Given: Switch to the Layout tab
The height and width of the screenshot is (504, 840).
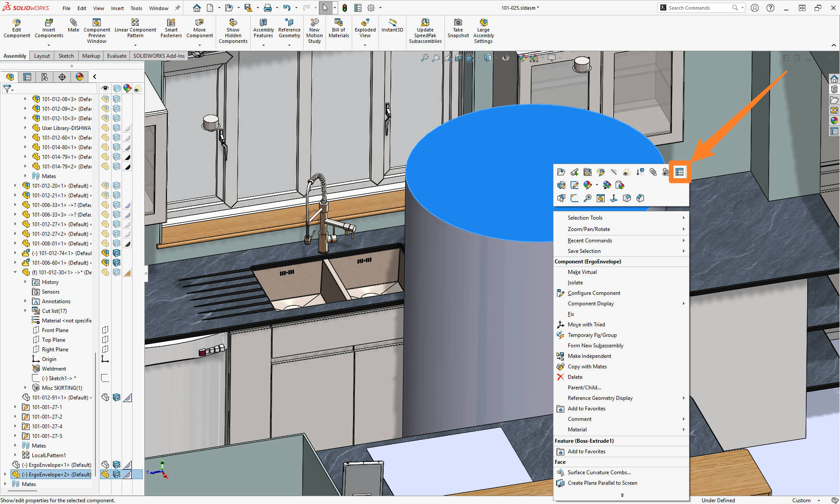Looking at the screenshot, I should click(42, 56).
